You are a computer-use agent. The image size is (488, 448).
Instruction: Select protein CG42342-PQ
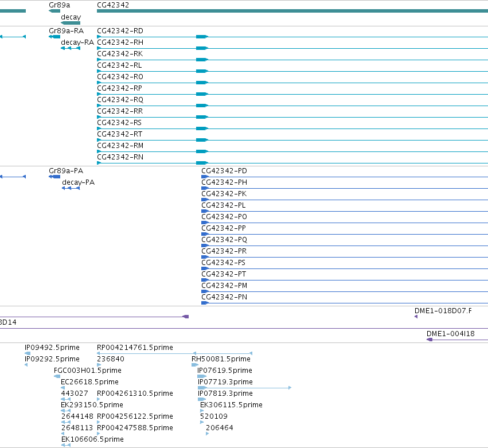[x=224, y=240]
